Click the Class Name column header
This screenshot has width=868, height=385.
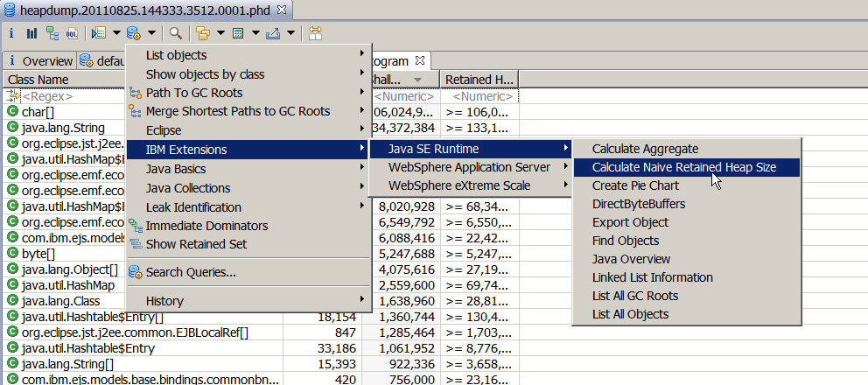coord(64,80)
